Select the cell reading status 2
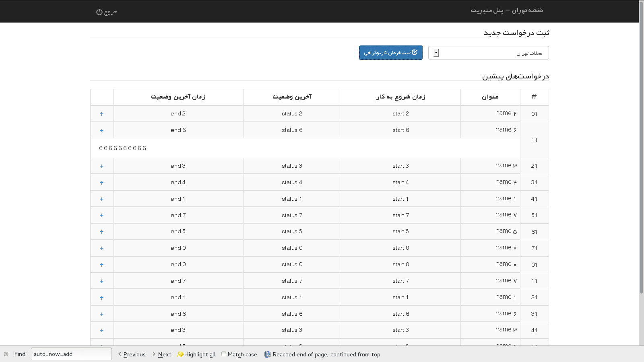 (292, 114)
